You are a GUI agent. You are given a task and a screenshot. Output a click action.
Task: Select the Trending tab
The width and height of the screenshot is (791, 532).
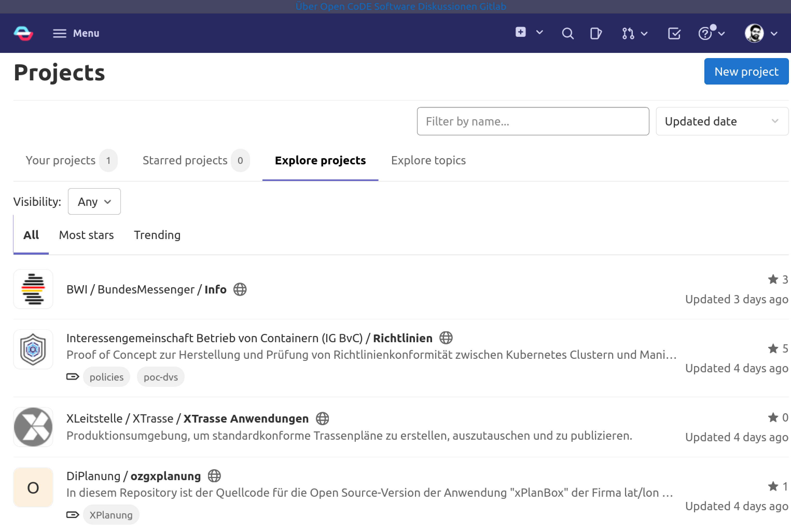(x=157, y=235)
